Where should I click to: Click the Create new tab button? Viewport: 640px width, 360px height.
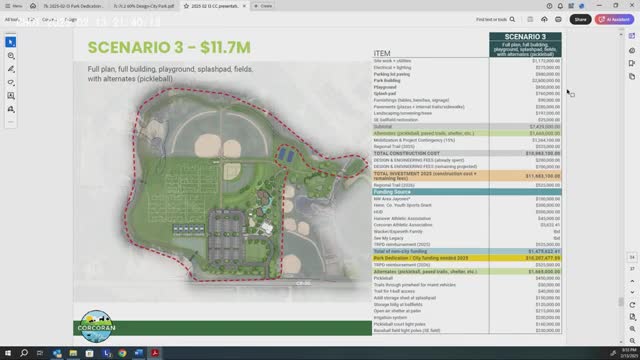click(x=263, y=6)
